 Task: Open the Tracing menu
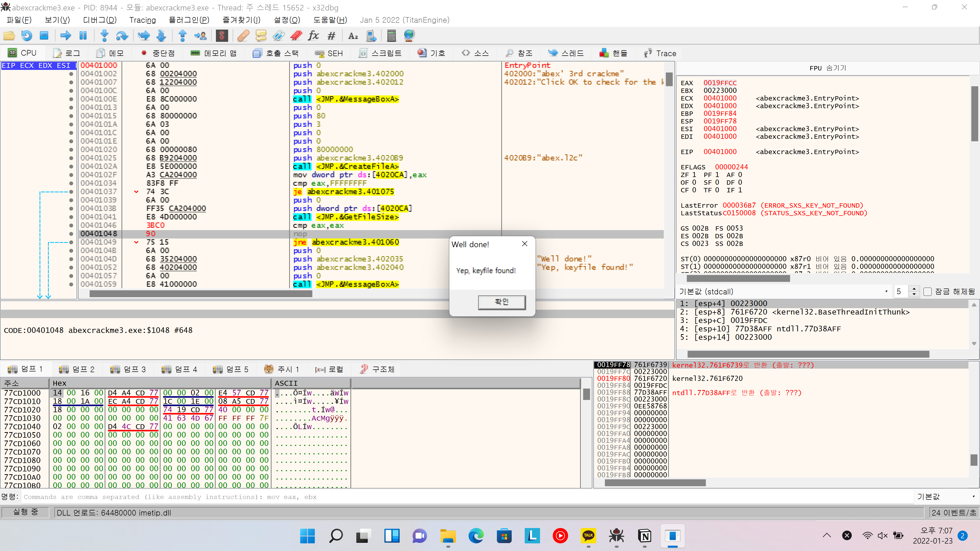tap(143, 20)
